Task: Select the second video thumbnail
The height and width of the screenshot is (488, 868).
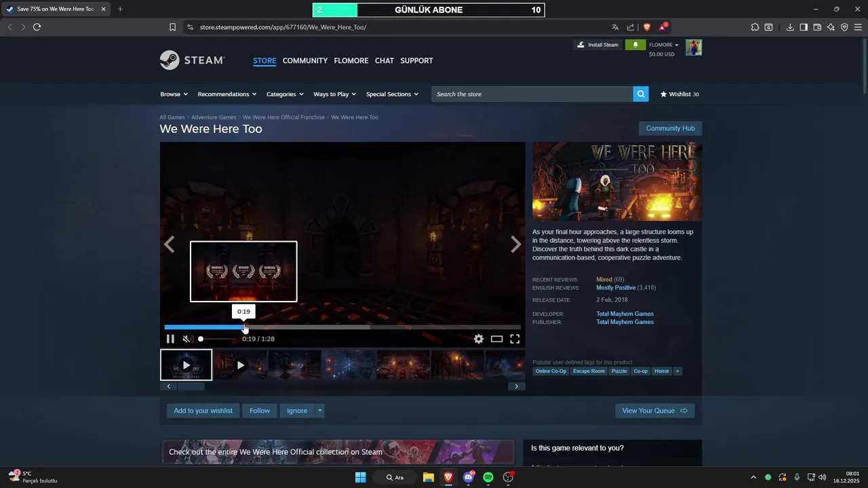Action: [240, 365]
